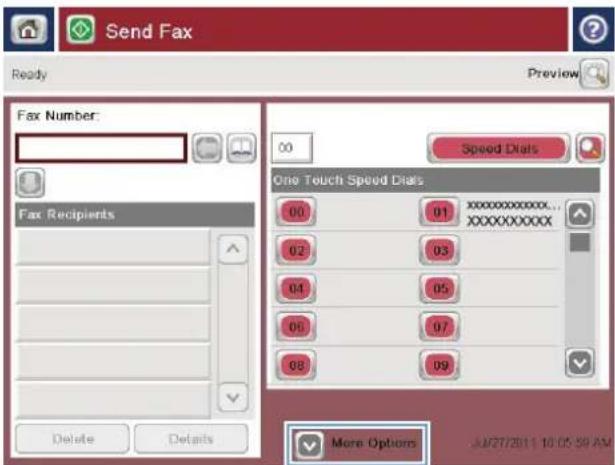The height and width of the screenshot is (465, 615).
Task: Open Help question mark icon
Action: pos(593,29)
